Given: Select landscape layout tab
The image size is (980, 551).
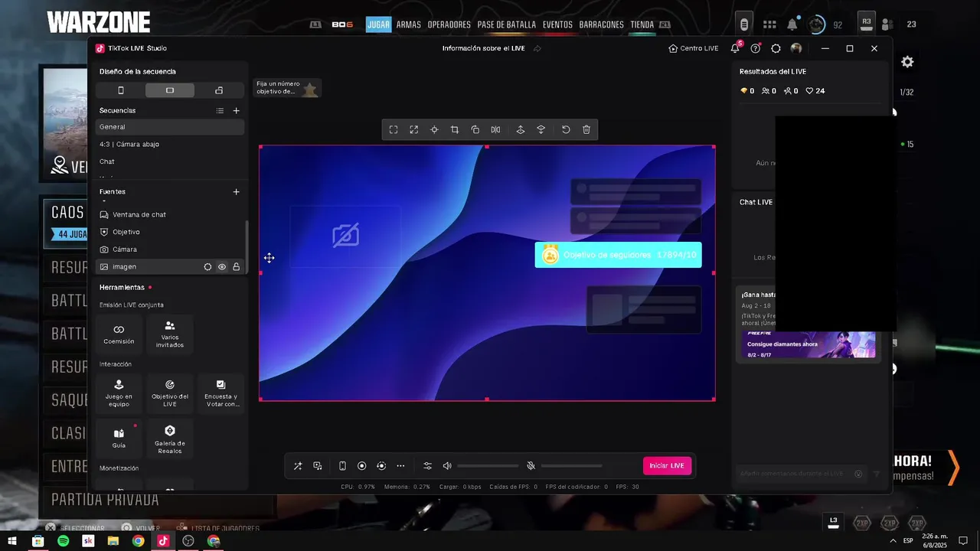Looking at the screenshot, I should [170, 90].
